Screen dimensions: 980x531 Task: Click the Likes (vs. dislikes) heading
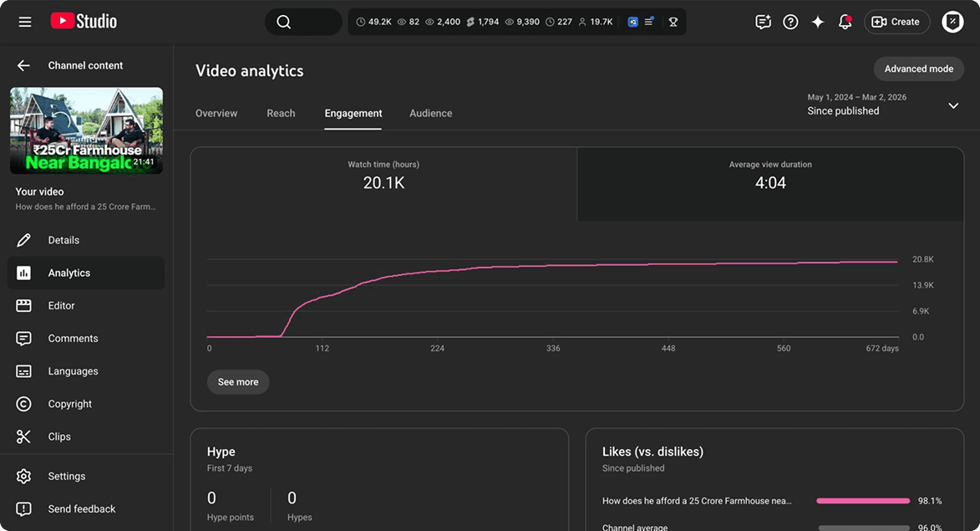point(652,452)
